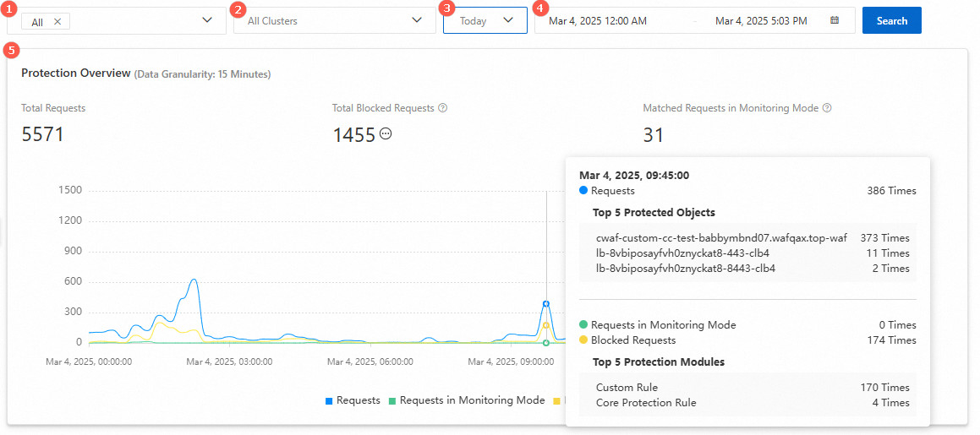Click the Core Protection Rule row
The height and width of the screenshot is (435, 980).
click(753, 403)
